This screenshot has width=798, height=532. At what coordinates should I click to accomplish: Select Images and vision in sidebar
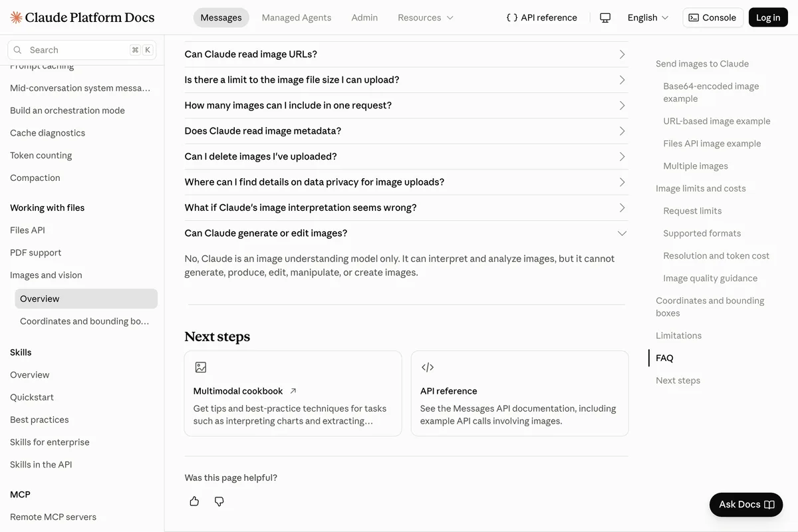point(46,275)
